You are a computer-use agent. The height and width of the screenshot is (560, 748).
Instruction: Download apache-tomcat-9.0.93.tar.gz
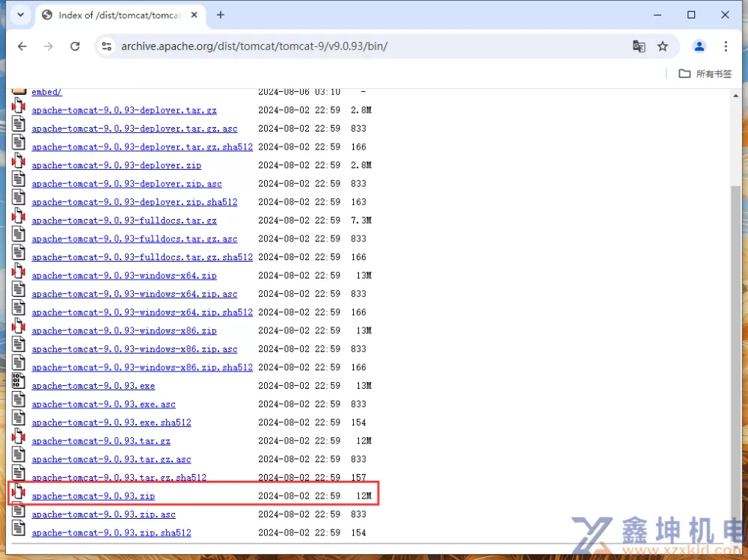(x=101, y=441)
